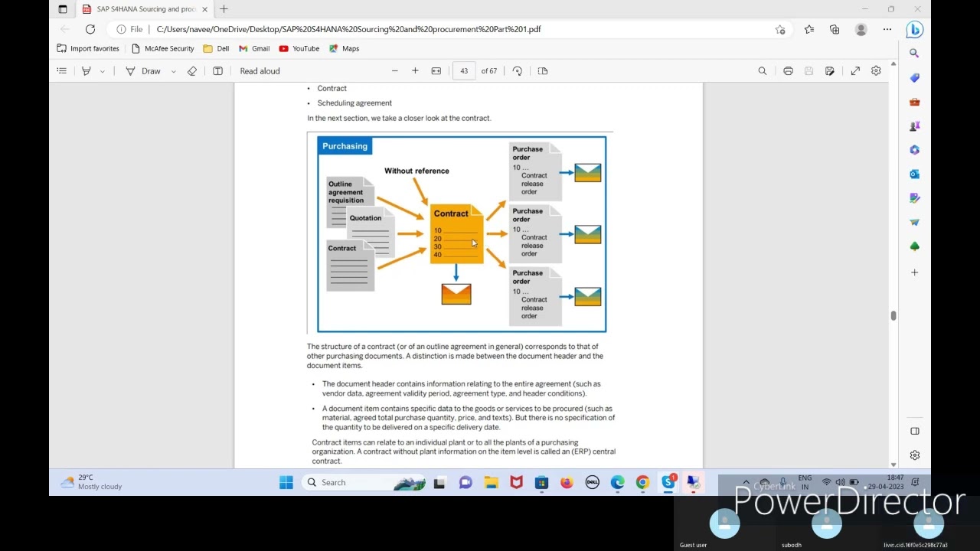Viewport: 980px width, 551px height.
Task: Click the taskbar Search box
Action: (364, 482)
